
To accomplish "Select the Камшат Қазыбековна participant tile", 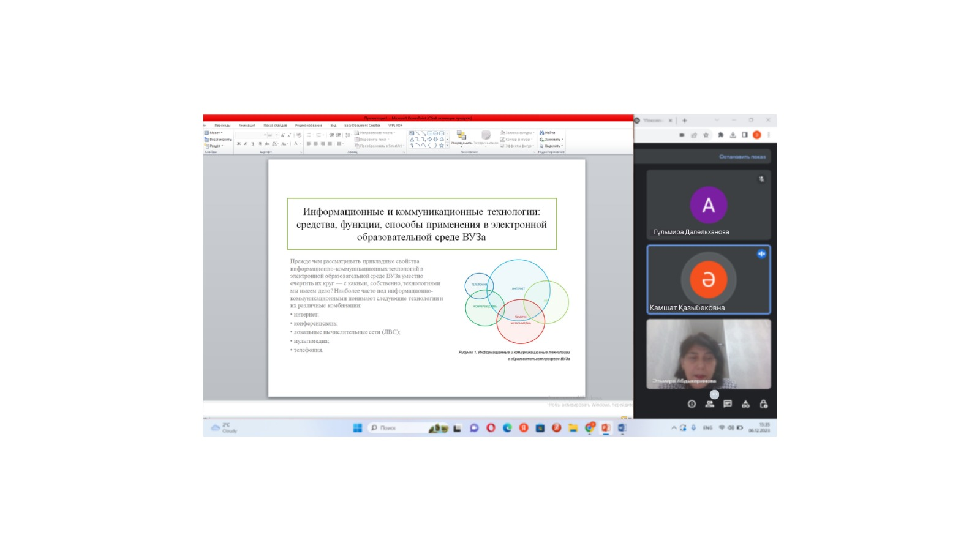I will 708,280.
